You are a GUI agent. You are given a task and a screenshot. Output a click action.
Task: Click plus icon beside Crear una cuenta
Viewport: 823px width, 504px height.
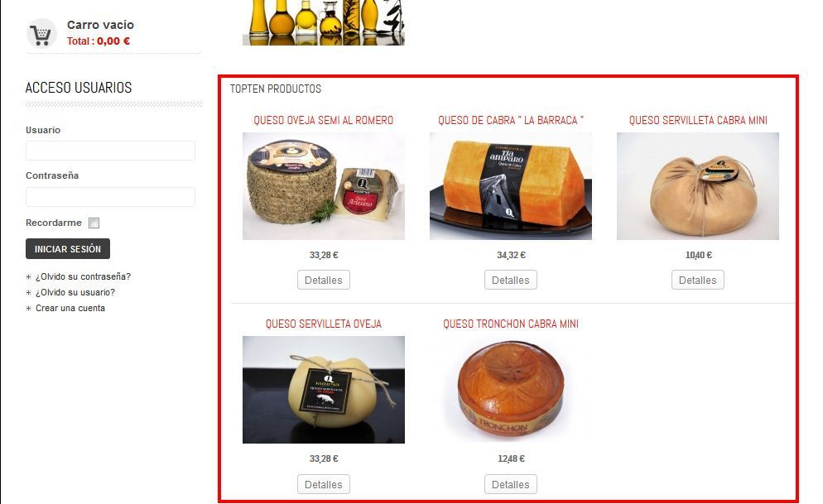tap(28, 309)
